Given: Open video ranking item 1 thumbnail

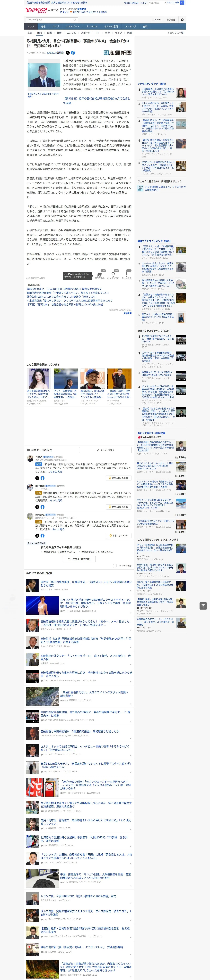Looking at the screenshot, I should point(181,340).
